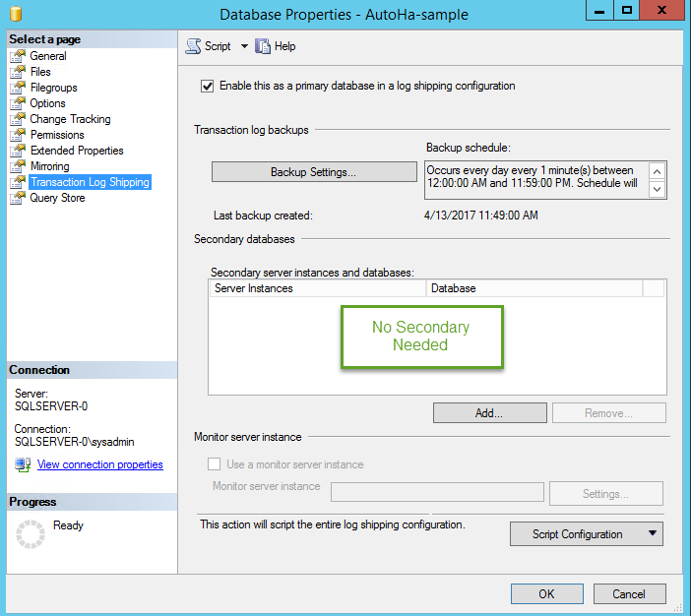
Task: Click the Mirroring page icon
Action: click(x=18, y=166)
